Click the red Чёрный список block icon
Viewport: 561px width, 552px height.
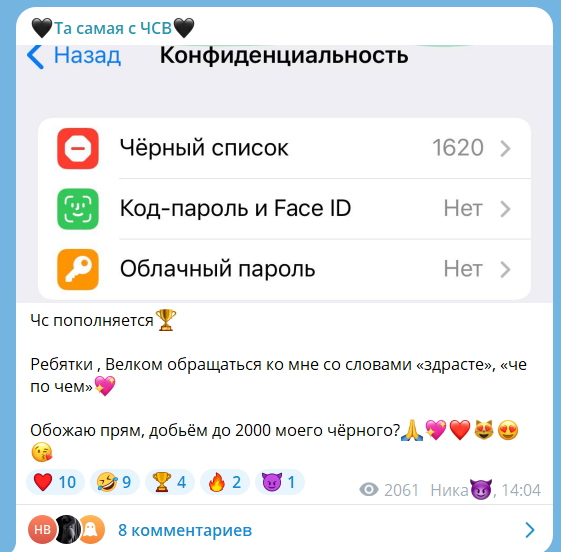(x=78, y=148)
